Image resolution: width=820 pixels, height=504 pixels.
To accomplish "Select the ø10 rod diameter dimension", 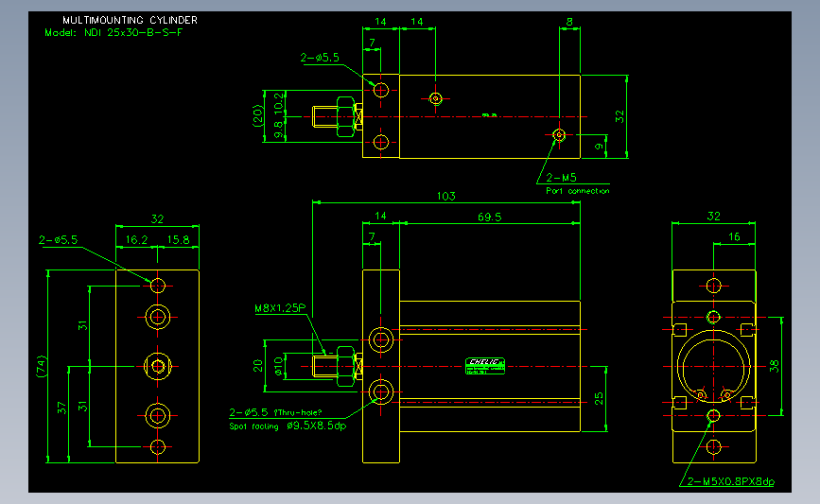I will [x=278, y=366].
